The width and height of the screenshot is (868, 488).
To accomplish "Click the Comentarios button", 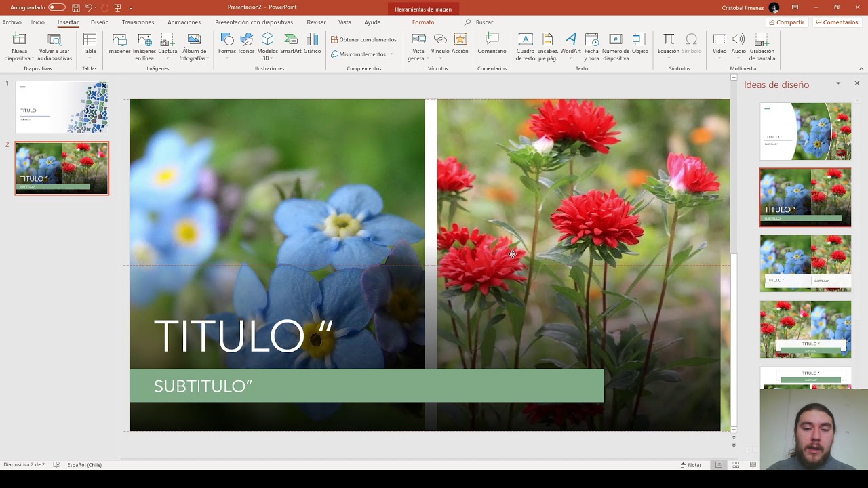I will click(x=837, y=22).
